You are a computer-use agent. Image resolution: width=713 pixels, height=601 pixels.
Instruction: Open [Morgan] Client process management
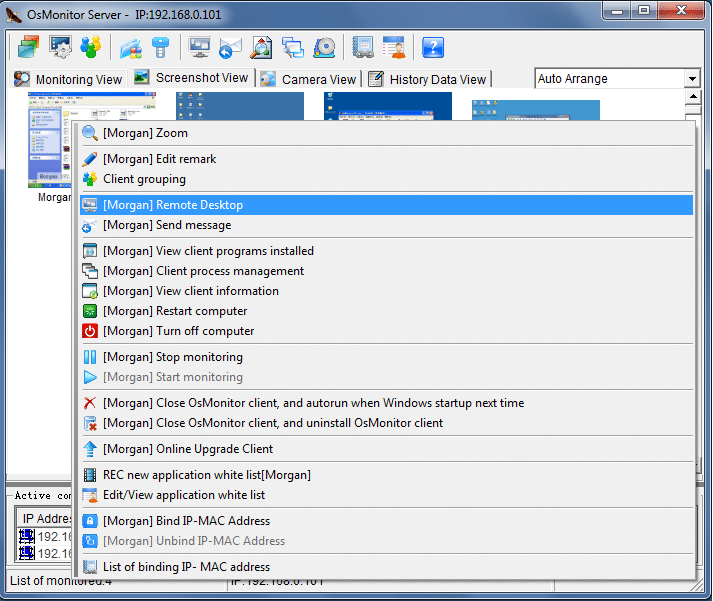[387, 270]
